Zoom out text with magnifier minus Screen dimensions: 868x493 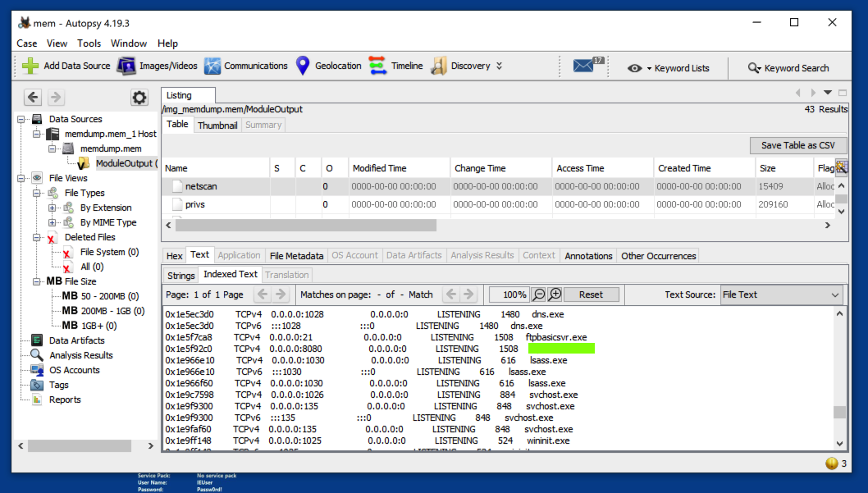coord(539,294)
